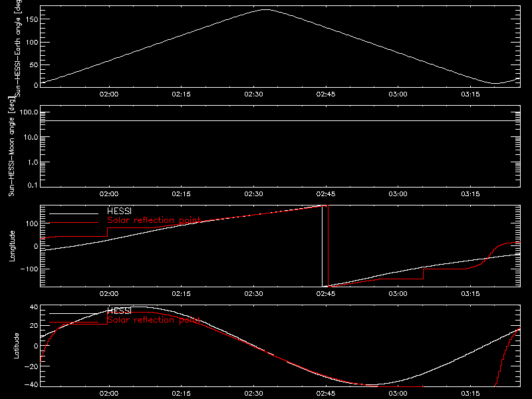Click the Latitude axis label
Screen dimensions: 532x399
click(16, 346)
